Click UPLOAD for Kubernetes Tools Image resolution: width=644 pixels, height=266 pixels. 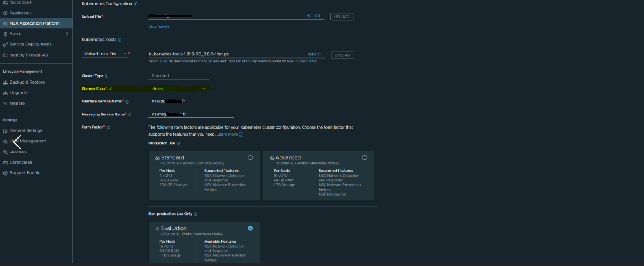pos(342,55)
